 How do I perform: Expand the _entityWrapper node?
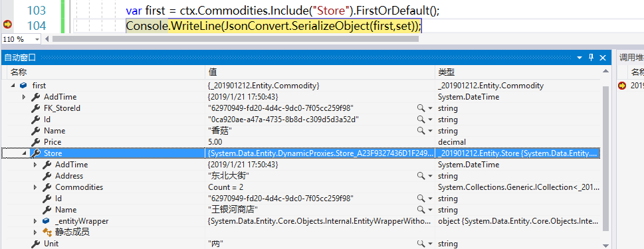pyautogui.click(x=35, y=222)
